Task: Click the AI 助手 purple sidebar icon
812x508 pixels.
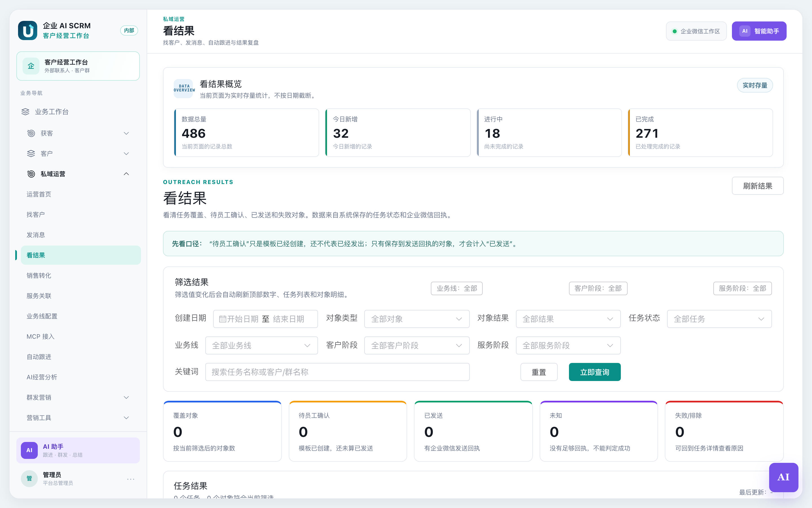Action: pyautogui.click(x=30, y=450)
